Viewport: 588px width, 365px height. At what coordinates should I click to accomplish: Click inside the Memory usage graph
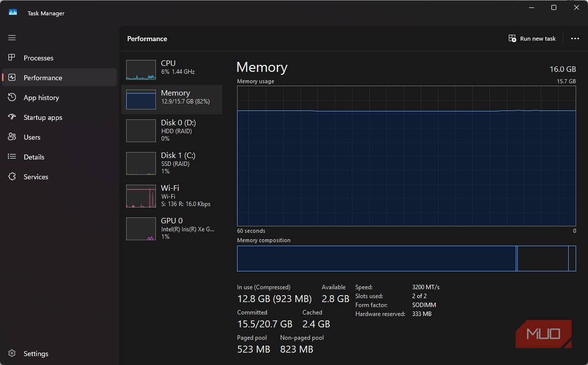click(x=406, y=156)
